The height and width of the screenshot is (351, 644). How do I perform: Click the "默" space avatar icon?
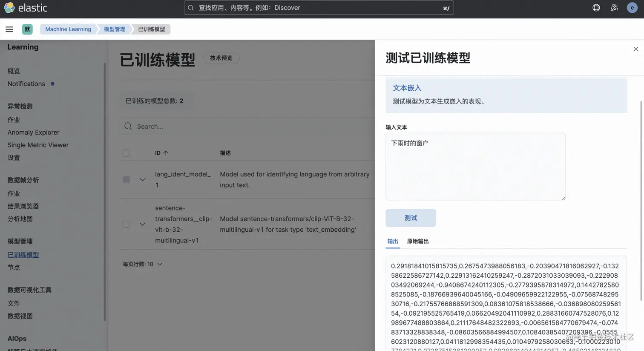tap(27, 29)
